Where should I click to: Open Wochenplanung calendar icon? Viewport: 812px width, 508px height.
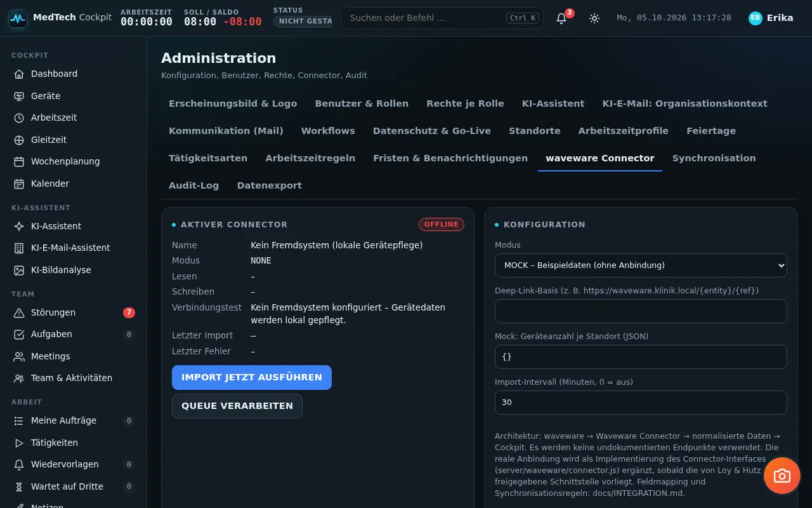tap(19, 161)
